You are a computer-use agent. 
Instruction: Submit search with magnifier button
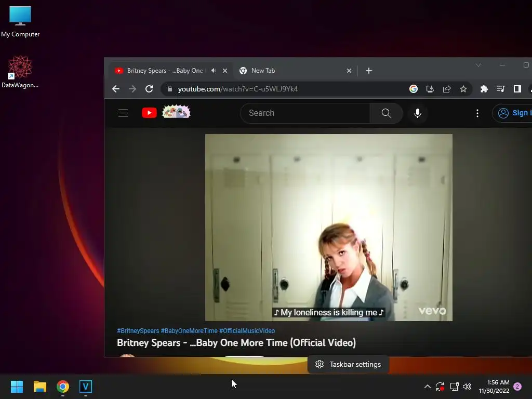pos(386,113)
